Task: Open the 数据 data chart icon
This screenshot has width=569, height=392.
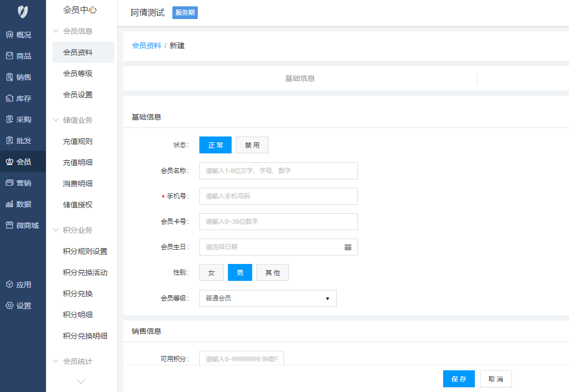Action: tap(10, 204)
